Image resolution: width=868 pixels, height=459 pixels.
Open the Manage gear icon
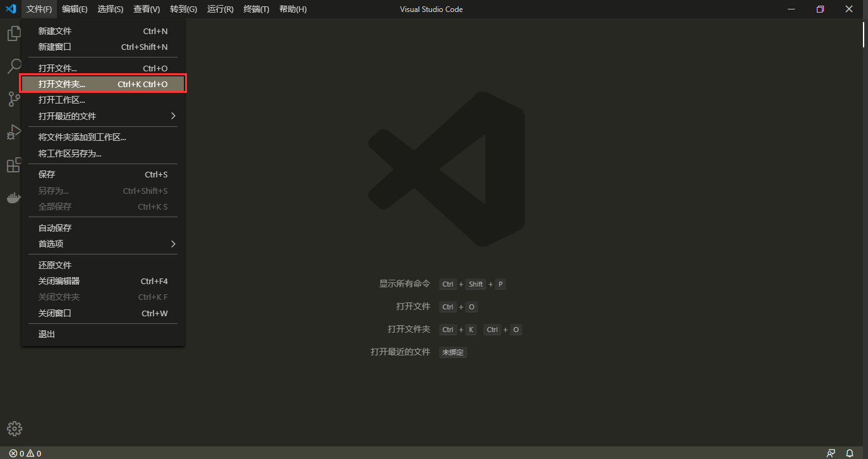(14, 429)
